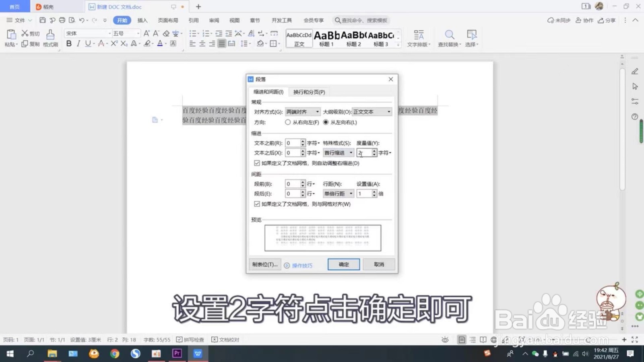Confirm paragraph dialog with OK button
The height and width of the screenshot is (362, 644).
tap(344, 264)
